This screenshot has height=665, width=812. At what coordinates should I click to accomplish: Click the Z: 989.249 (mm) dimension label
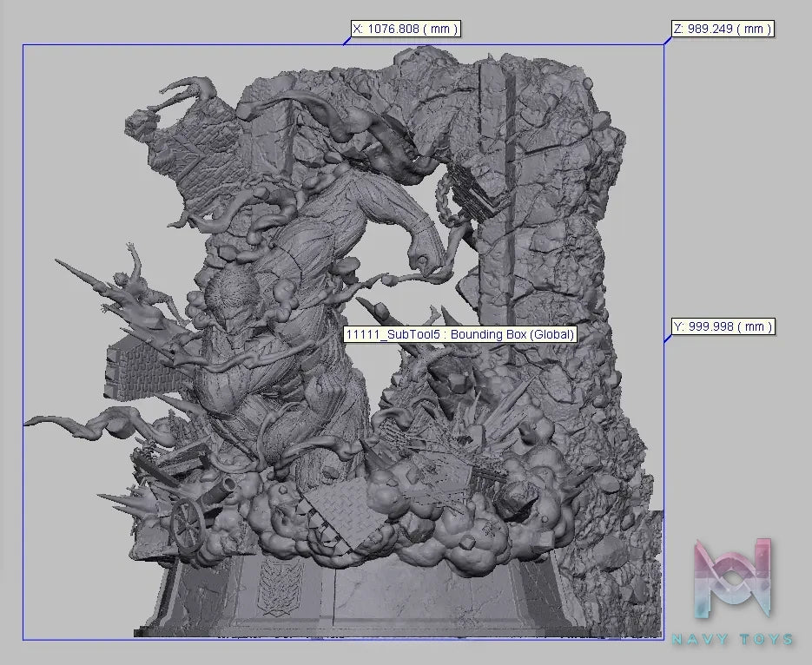coord(723,29)
